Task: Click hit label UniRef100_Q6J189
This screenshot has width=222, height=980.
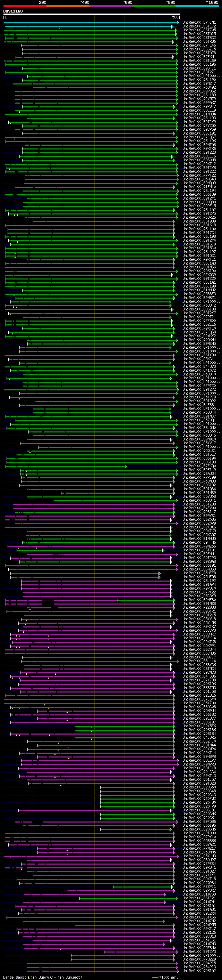Action: point(199,95)
